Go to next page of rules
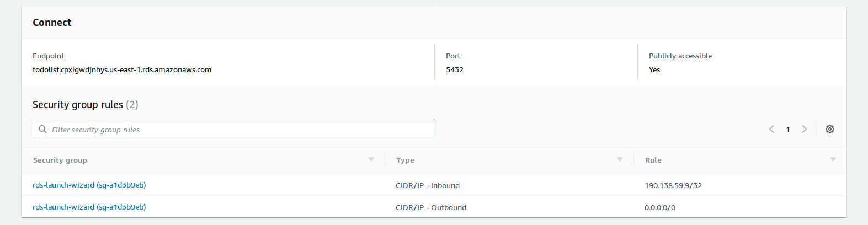The height and width of the screenshot is (225, 868). pyautogui.click(x=804, y=129)
